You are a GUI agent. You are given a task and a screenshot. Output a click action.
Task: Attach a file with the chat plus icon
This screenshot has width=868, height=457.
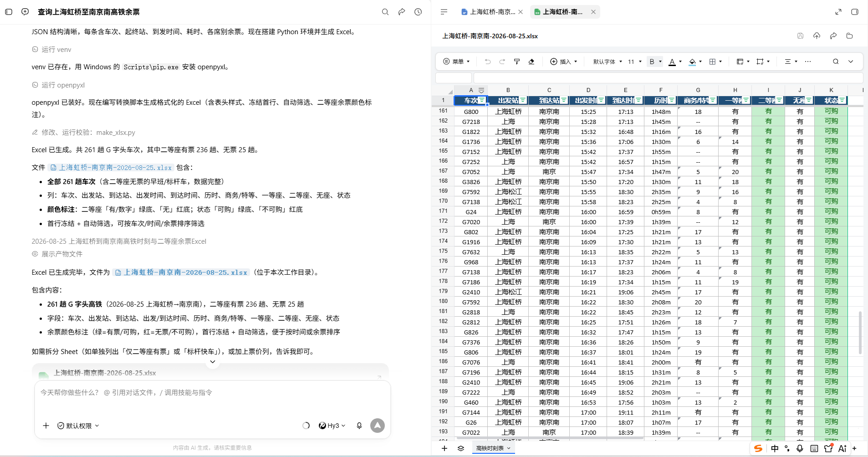click(46, 426)
